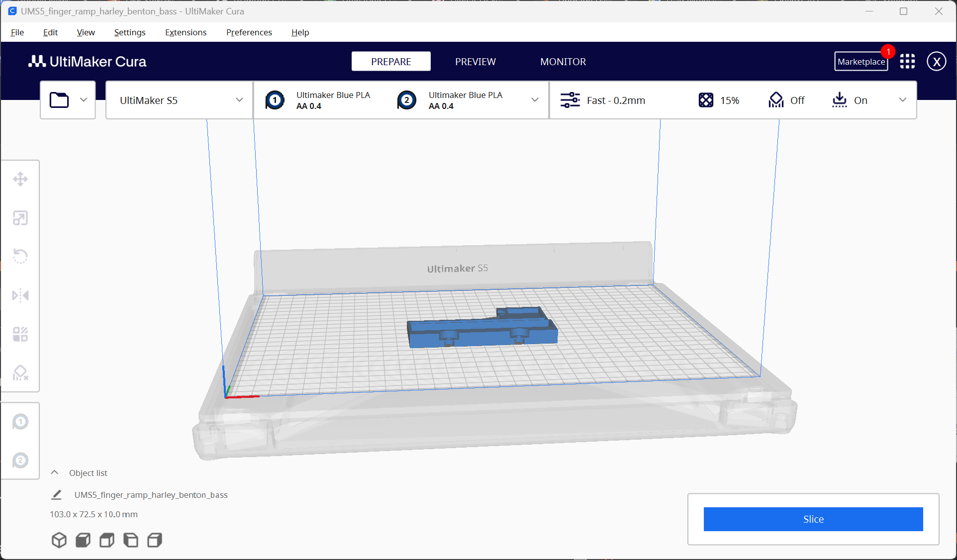957x560 pixels.
Task: Expand the print settings panel chevron
Action: click(x=903, y=100)
